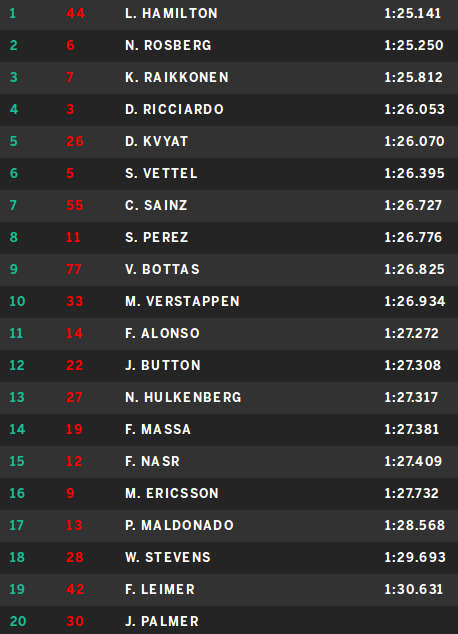The height and width of the screenshot is (634, 458).
Task: Click position 17 beside Maldonado
Action: coord(17,525)
